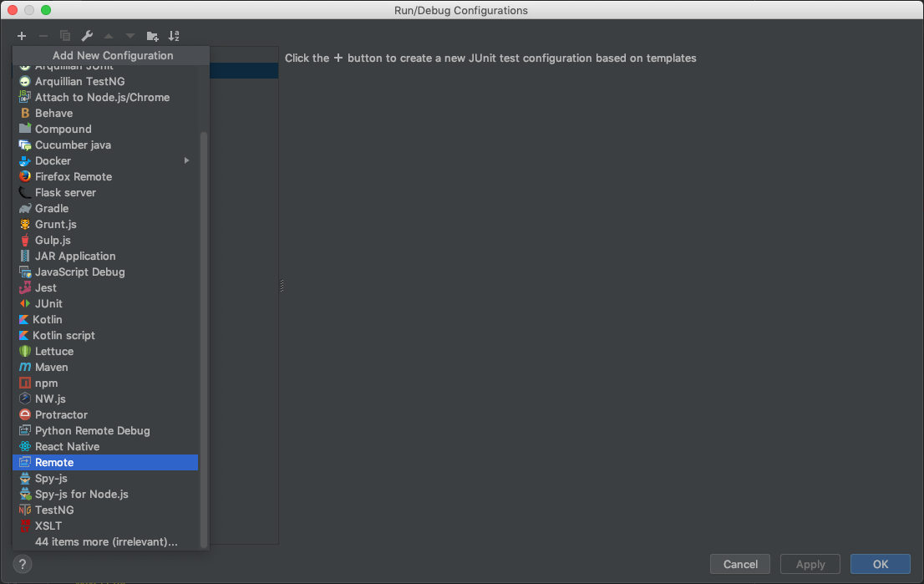Viewport: 924px width, 584px height.
Task: Choose Spy-js for Node.js entry
Action: click(105, 495)
